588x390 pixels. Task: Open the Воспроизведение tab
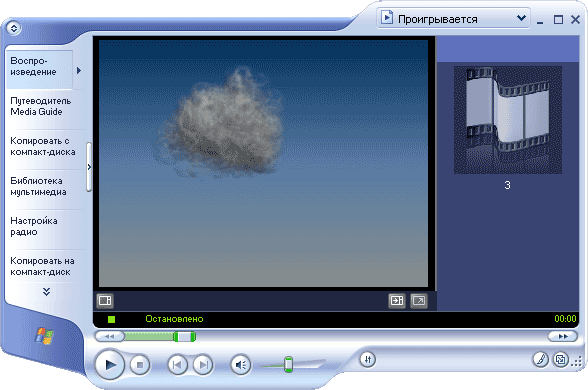tap(39, 70)
